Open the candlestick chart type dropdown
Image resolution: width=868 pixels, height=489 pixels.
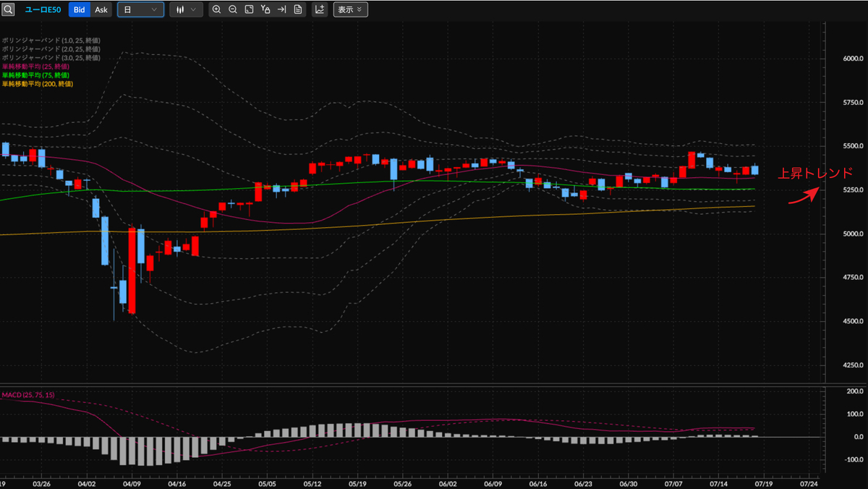click(186, 10)
